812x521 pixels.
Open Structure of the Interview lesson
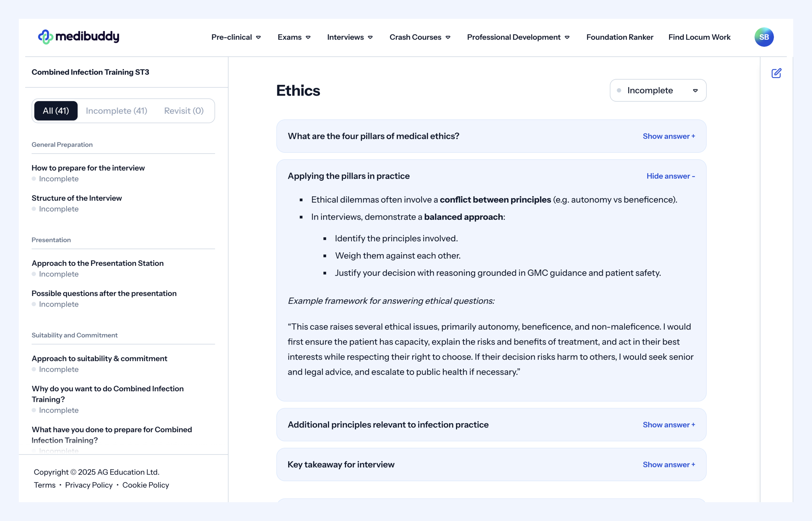tap(77, 198)
